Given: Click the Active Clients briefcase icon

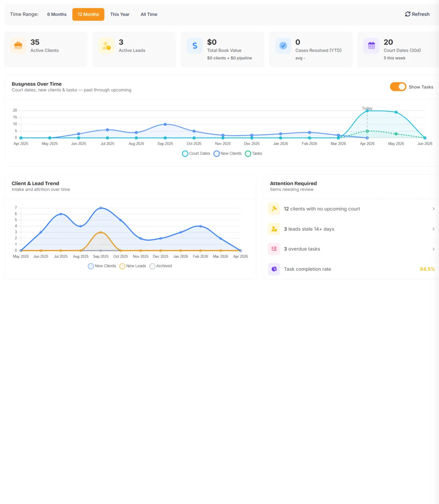Looking at the screenshot, I should pos(18,46).
